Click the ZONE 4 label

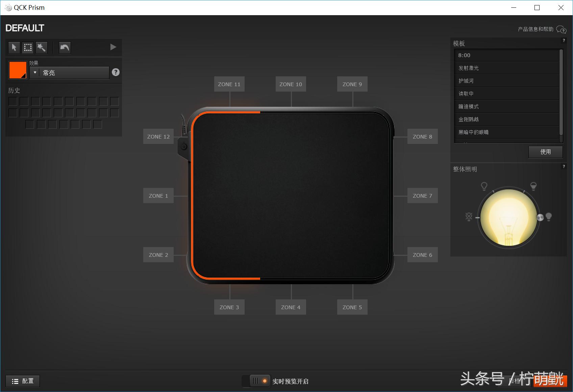(x=291, y=307)
